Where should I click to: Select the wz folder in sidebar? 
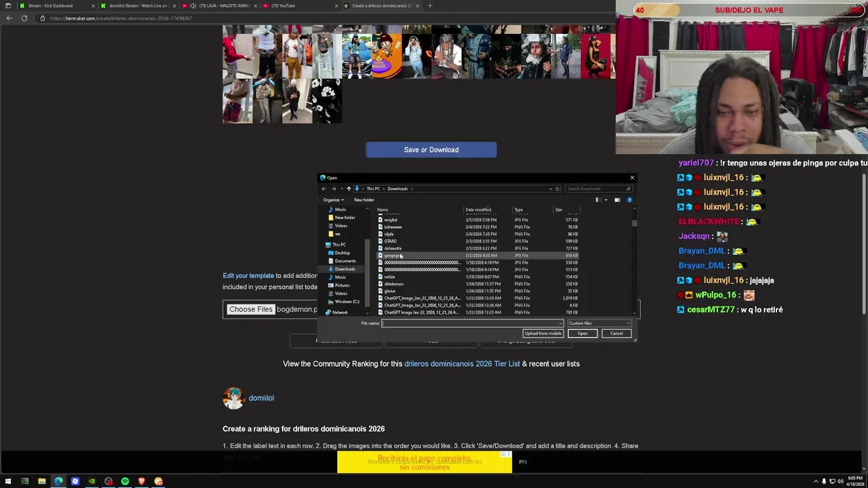point(337,234)
